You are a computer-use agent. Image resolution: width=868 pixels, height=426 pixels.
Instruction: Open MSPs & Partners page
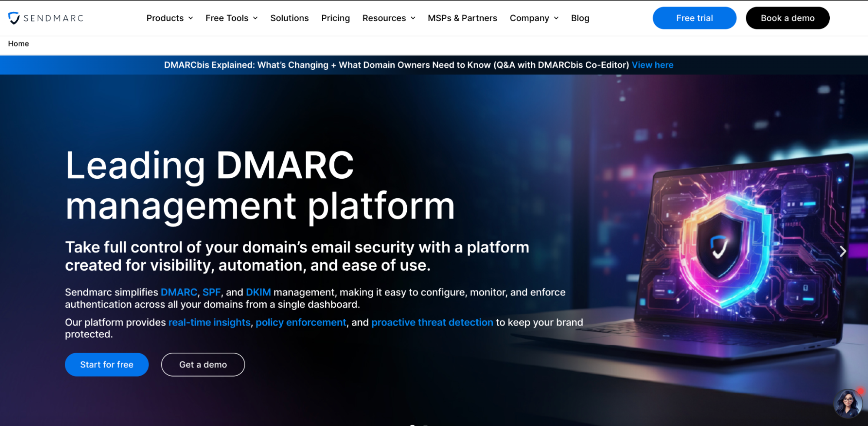pyautogui.click(x=462, y=18)
